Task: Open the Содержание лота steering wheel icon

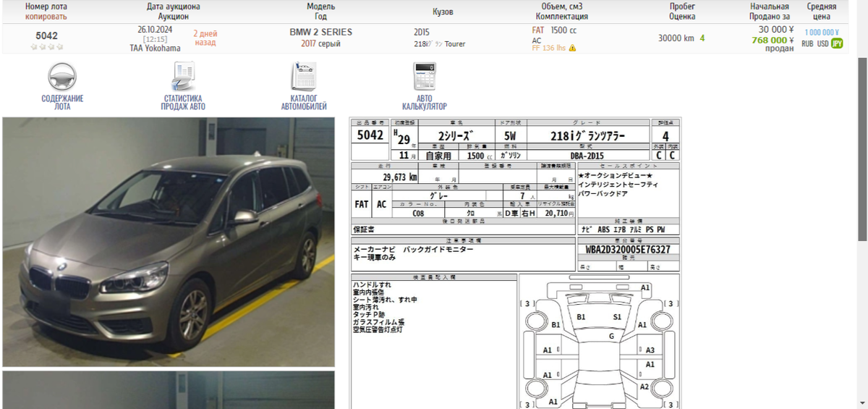Action: click(x=61, y=77)
